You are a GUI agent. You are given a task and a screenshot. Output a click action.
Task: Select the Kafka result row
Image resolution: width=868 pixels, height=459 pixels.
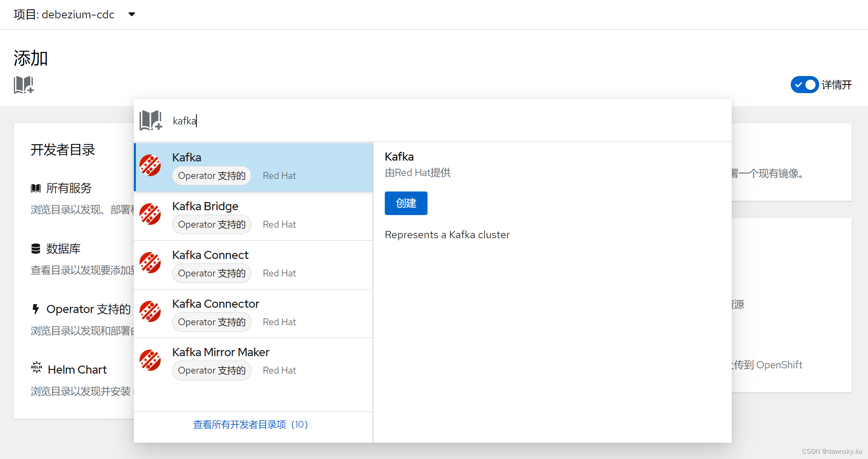[x=254, y=167]
